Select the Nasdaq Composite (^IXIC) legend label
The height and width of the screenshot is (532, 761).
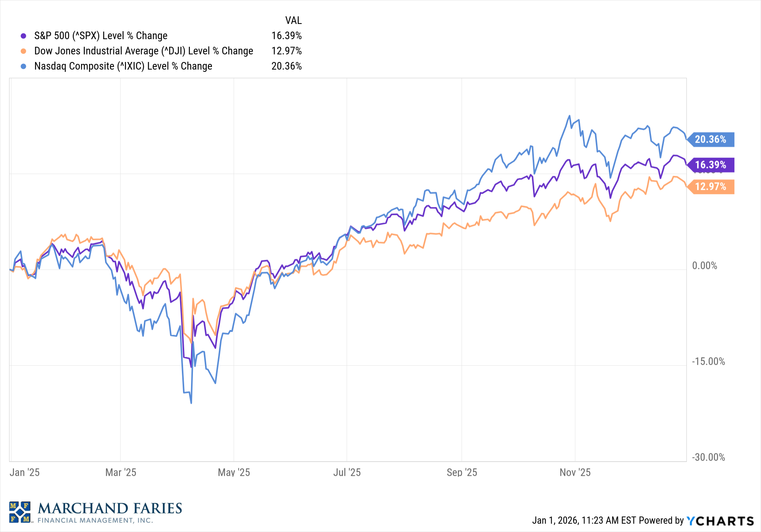[x=123, y=66]
